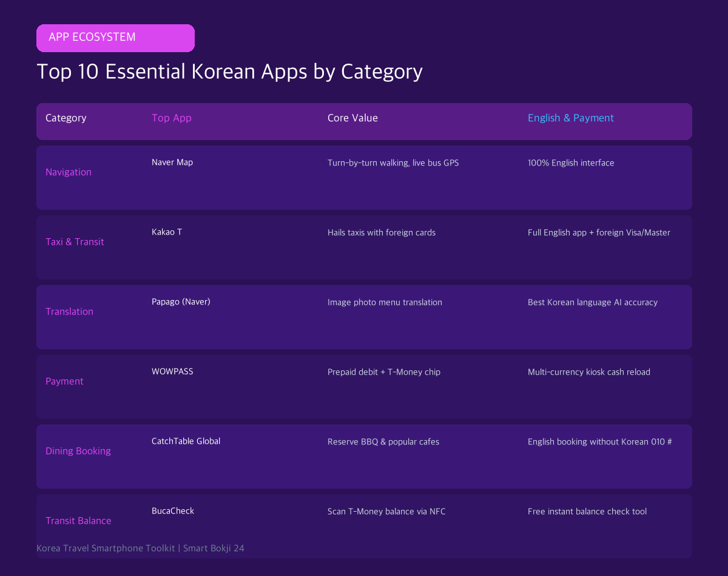
Task: Click the 'Naver Map' app name
Action: coord(172,162)
